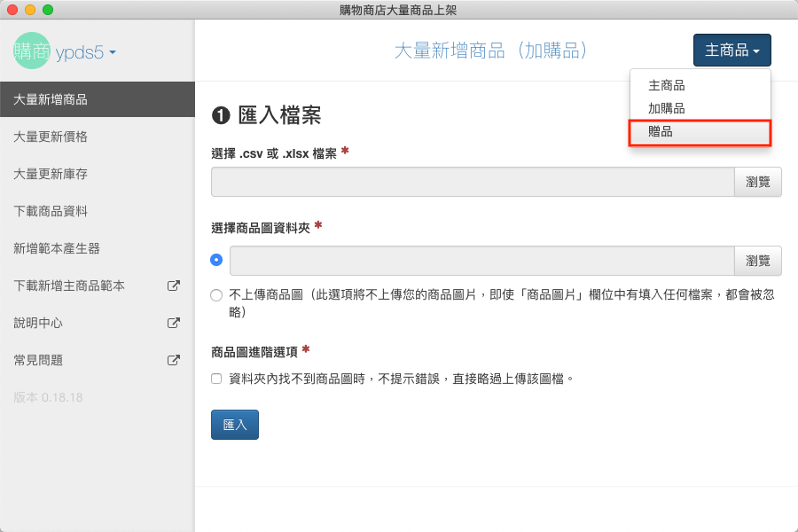Choose 加購品 from the dropdown list
The height and width of the screenshot is (532, 798).
pyautogui.click(x=700, y=108)
